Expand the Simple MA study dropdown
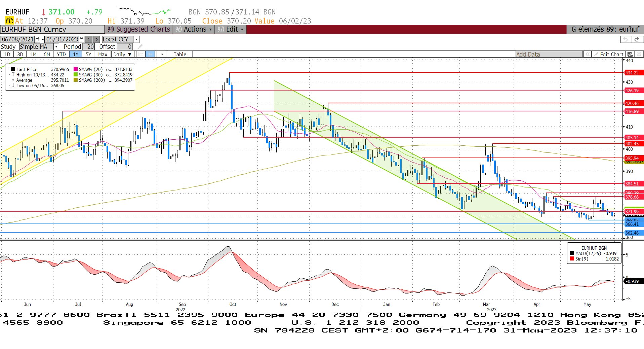 56,47
